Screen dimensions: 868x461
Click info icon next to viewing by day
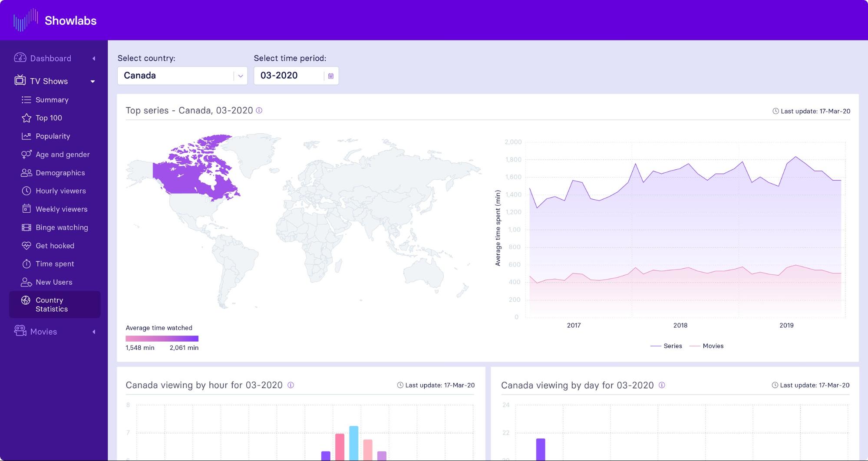662,385
